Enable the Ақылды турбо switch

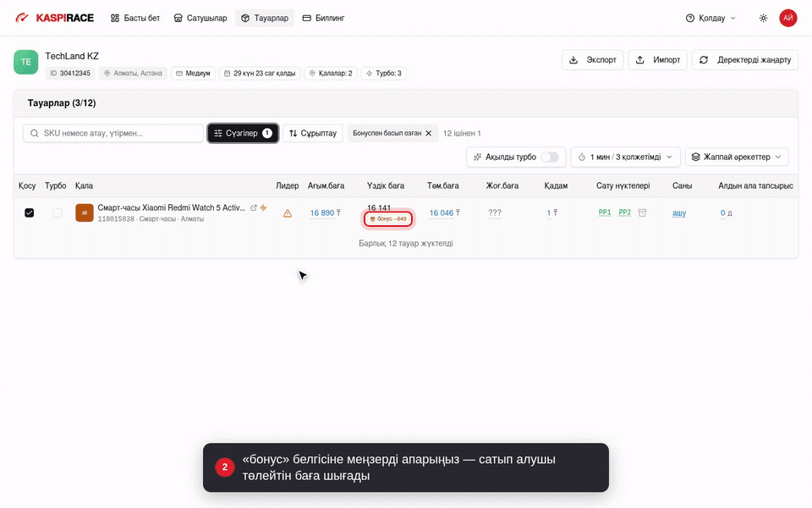[x=550, y=157]
